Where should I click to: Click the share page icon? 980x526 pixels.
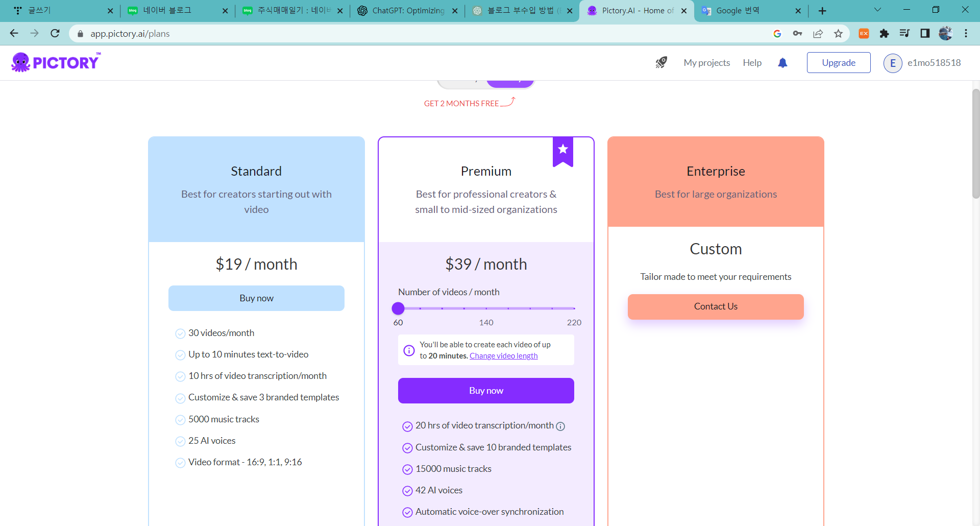click(818, 33)
